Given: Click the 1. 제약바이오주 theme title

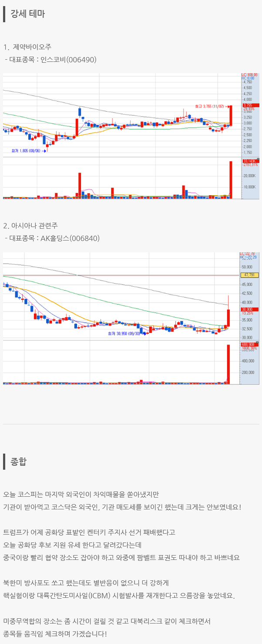Looking at the screenshot, I should (27, 47).
